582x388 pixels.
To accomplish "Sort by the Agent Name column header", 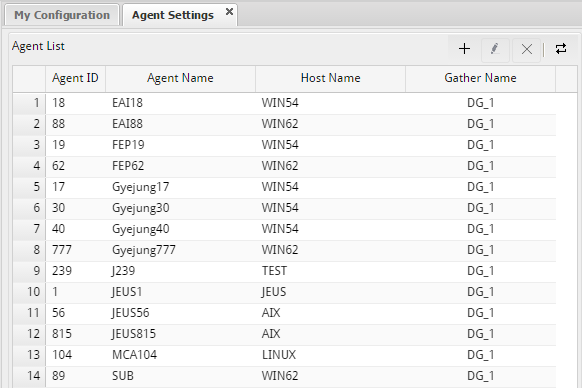I will click(180, 78).
